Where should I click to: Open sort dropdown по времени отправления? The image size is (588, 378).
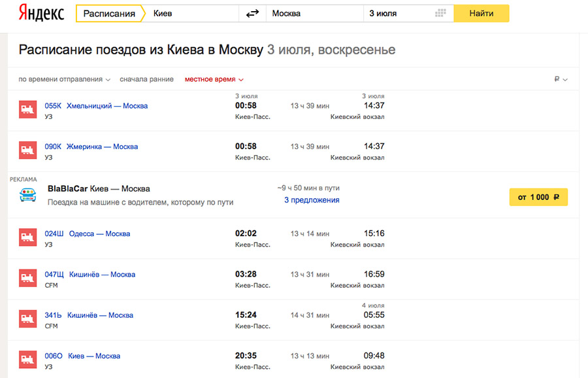click(x=64, y=79)
